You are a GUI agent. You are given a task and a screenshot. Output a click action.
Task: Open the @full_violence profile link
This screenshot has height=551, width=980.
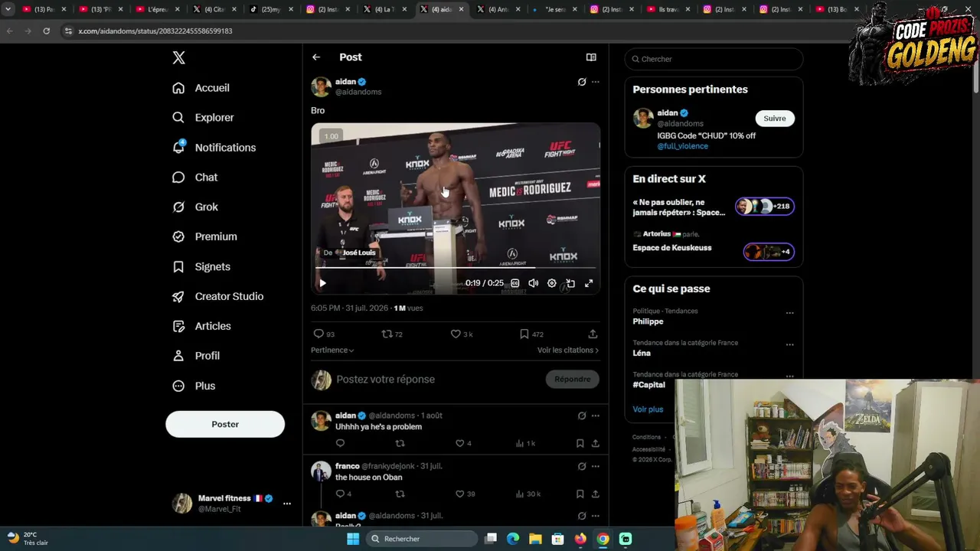point(682,146)
